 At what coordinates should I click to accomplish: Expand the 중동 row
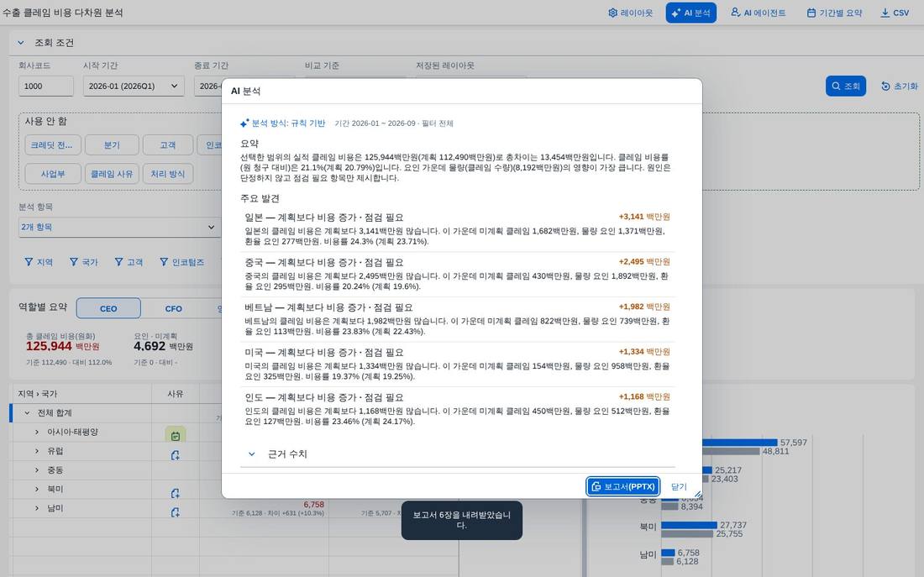tap(37, 470)
